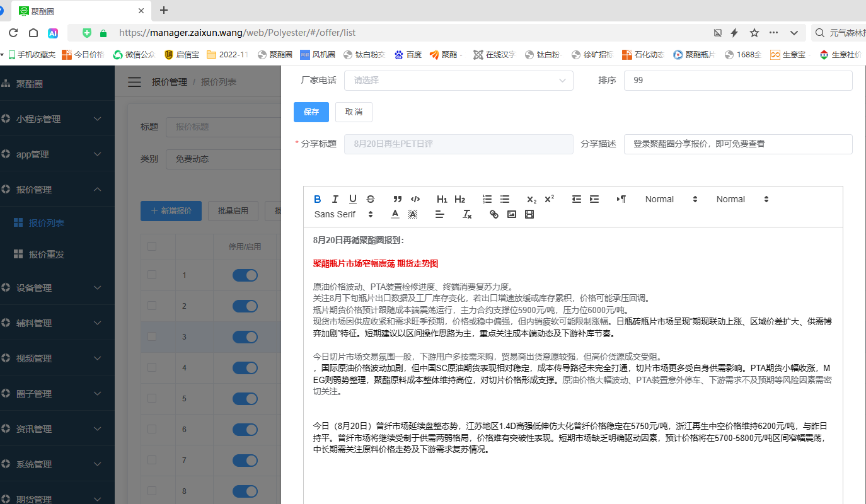Viewport: 866px width, 504px height.
Task: Open the text color picker in the editor
Action: (x=395, y=214)
